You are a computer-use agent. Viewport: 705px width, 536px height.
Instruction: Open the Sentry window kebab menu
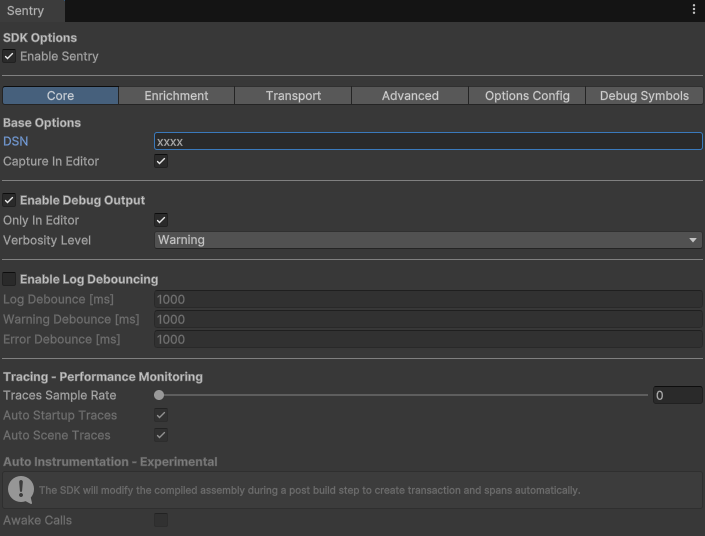click(x=694, y=10)
